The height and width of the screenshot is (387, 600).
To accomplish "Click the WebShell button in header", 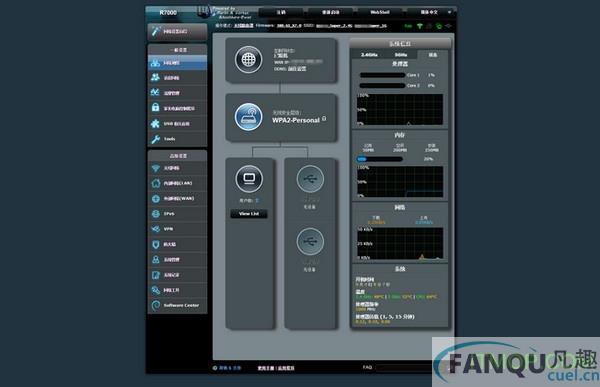I will pos(380,12).
